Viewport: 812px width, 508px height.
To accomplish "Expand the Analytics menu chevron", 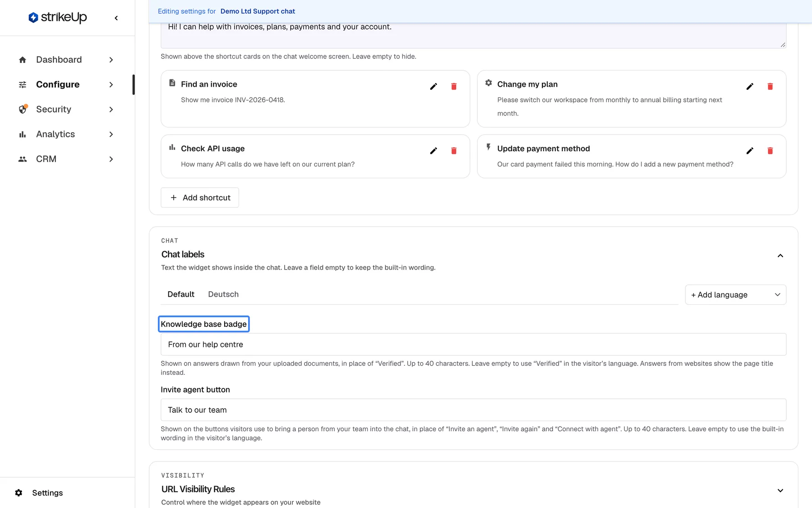I will 111,134.
